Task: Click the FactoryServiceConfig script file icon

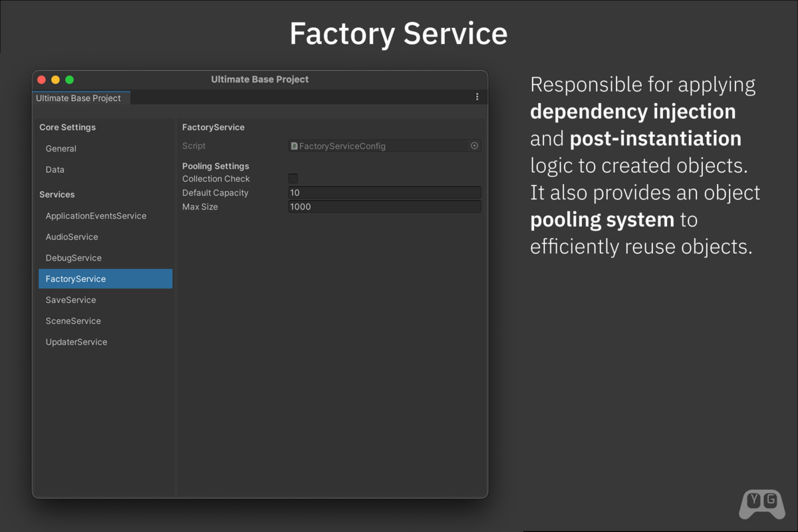Action: point(294,146)
